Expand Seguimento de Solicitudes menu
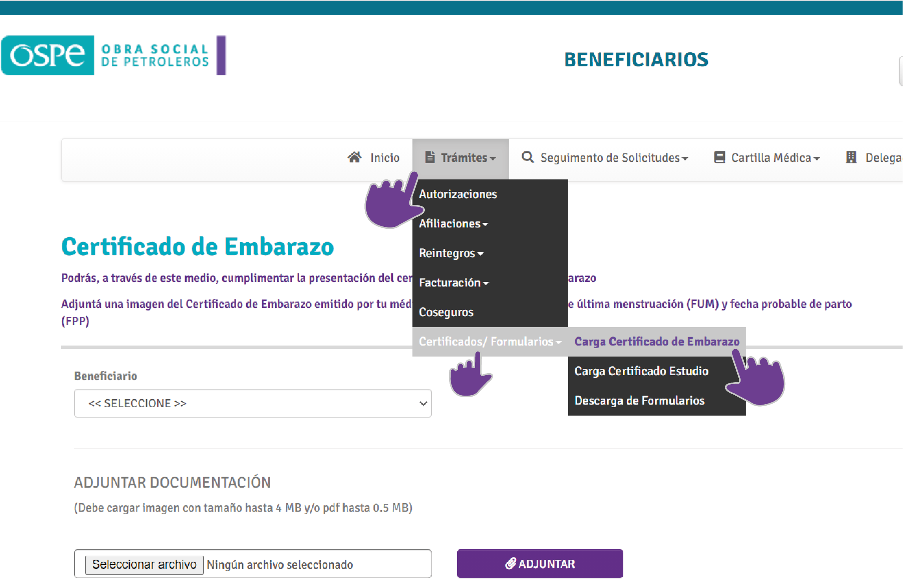 click(605, 157)
